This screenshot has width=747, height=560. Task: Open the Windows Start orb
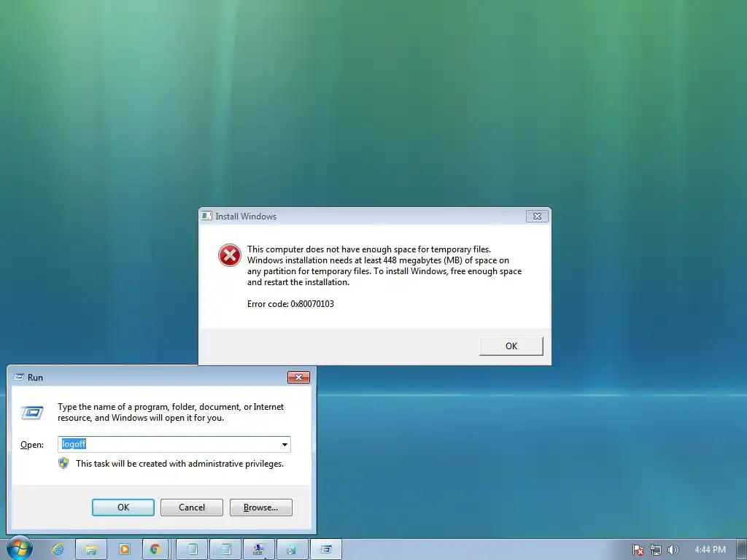click(20, 548)
